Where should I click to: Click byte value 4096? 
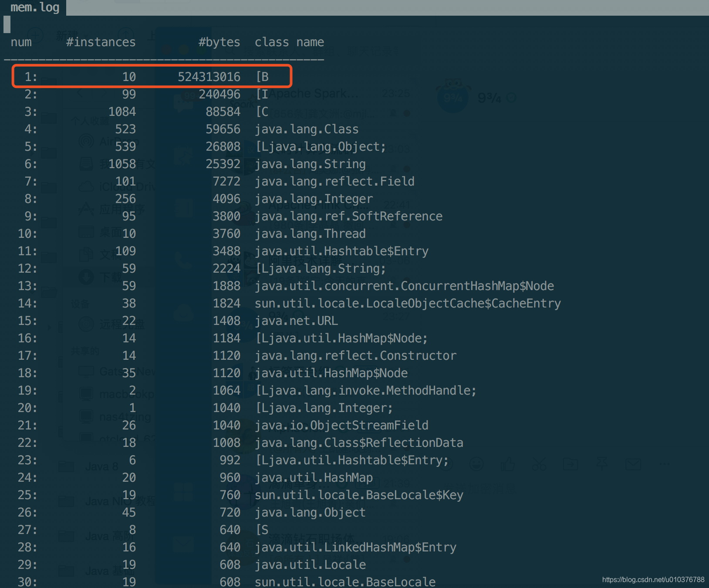(226, 199)
